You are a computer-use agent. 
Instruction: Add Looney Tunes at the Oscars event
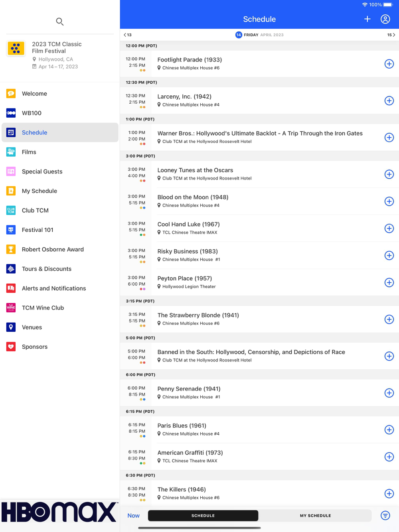click(389, 174)
